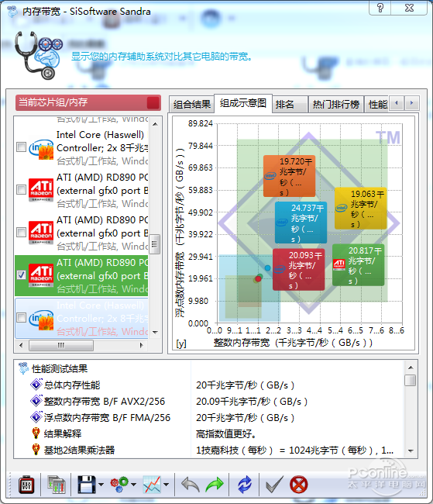
Task: Click the green 20.817 data box in chart
Action: (x=358, y=265)
